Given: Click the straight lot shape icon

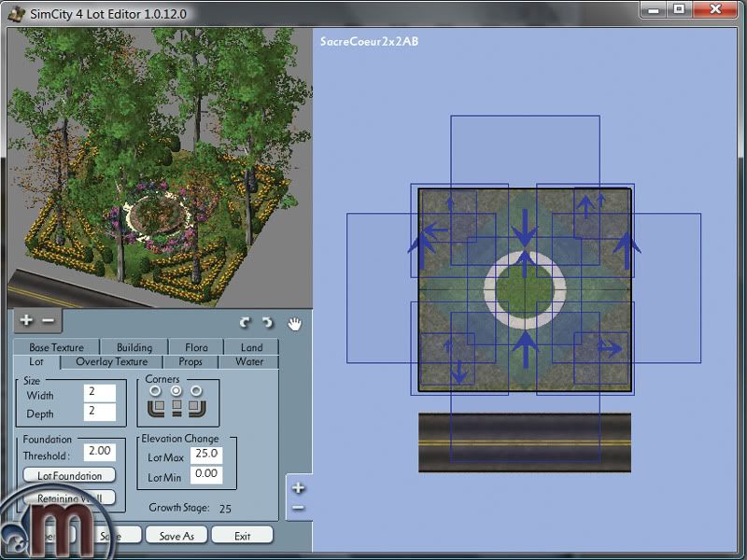Looking at the screenshot, I should (x=176, y=409).
